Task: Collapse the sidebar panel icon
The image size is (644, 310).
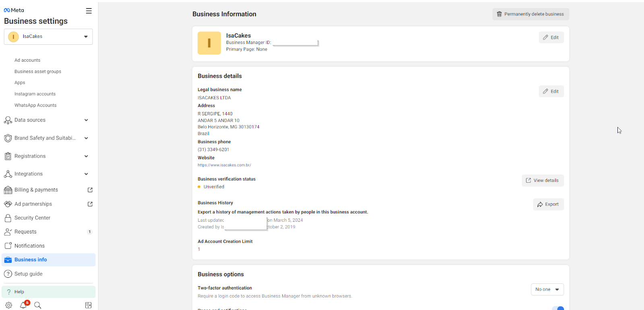Action: coord(89,305)
